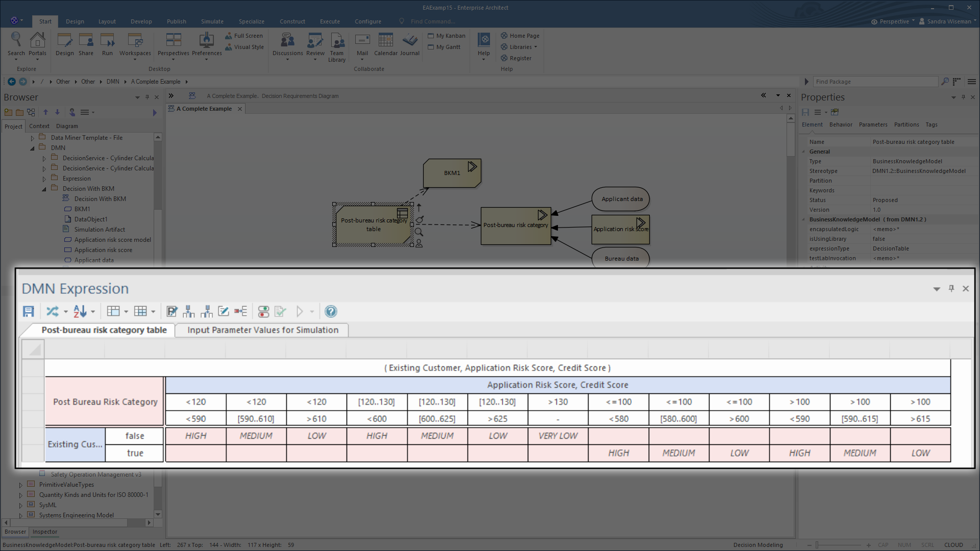This screenshot has height=551, width=980.
Task: Open the Simulate ribbon tab
Action: click(212, 21)
